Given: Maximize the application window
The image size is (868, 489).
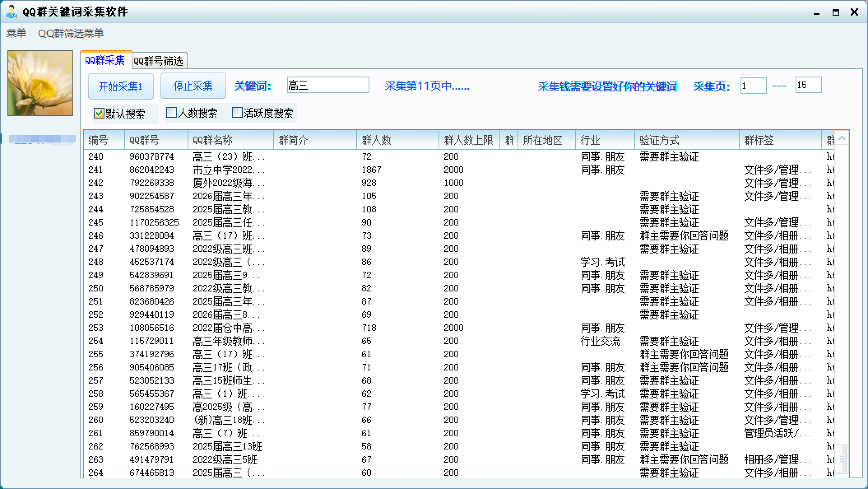Looking at the screenshot, I should click(x=836, y=12).
